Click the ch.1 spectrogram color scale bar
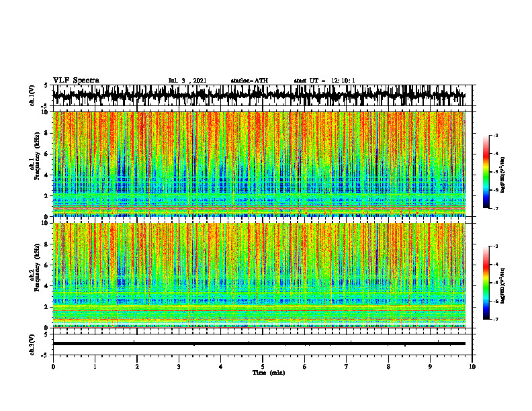The height and width of the screenshot is (411, 532). pos(486,172)
